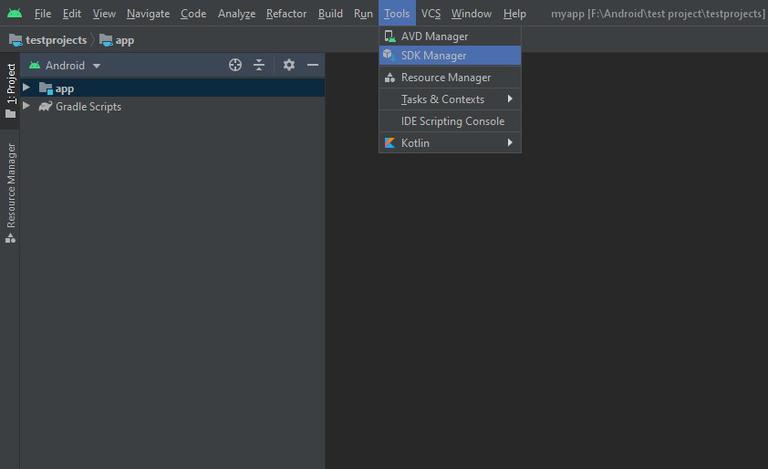The height and width of the screenshot is (469, 768).
Task: Expand the app tree node
Action: [x=26, y=88]
